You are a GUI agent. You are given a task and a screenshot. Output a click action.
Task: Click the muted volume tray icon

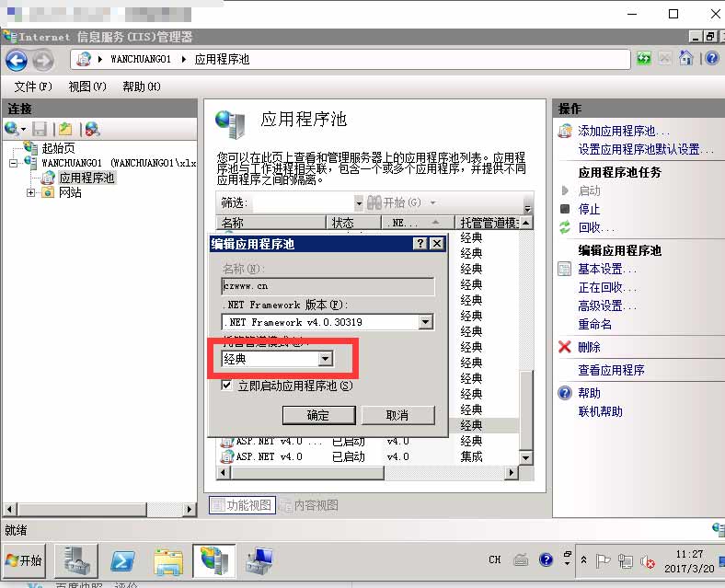[648, 561]
